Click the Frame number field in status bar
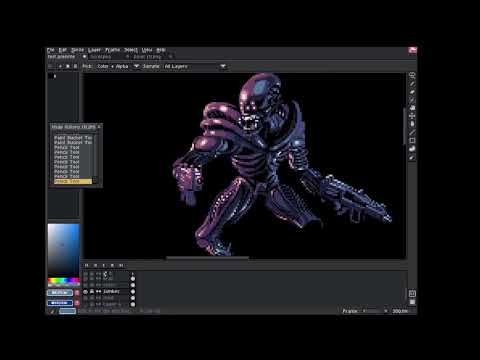 coord(373,311)
